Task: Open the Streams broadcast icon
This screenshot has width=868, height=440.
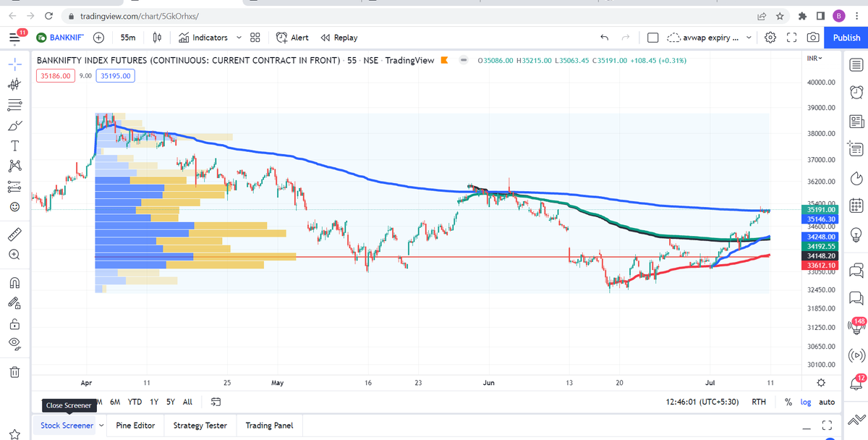Action: pyautogui.click(x=856, y=355)
